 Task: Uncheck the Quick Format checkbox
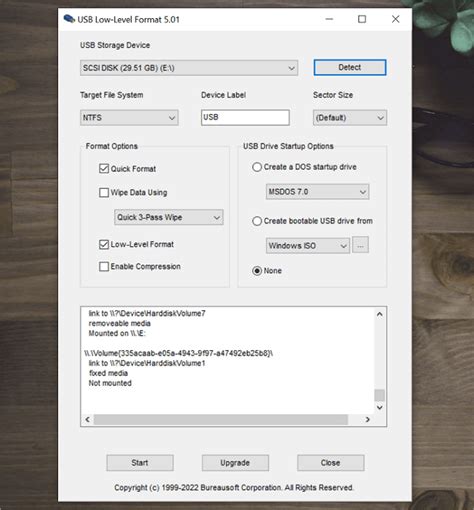104,168
